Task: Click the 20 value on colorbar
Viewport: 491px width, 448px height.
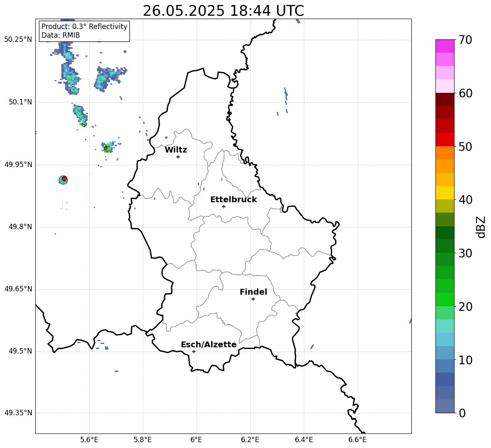Action: [x=465, y=307]
